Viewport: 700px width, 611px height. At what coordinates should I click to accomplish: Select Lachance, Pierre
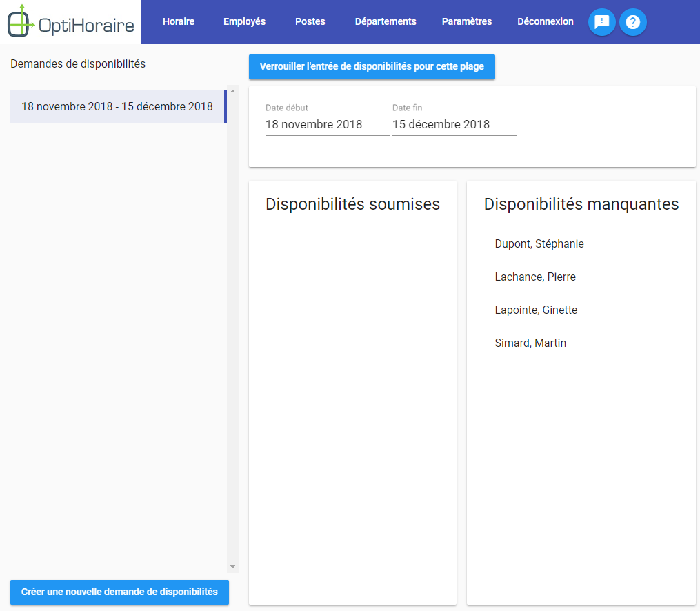pyautogui.click(x=534, y=277)
